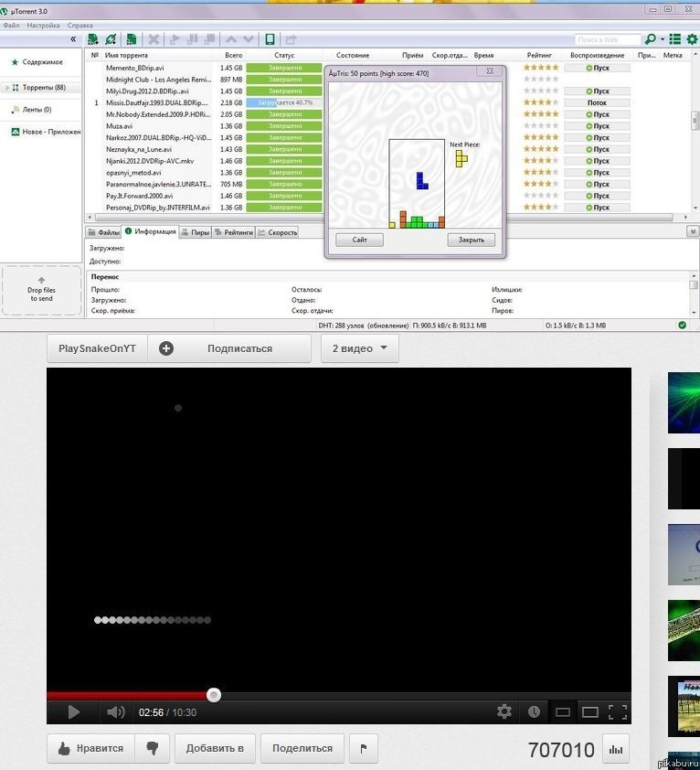The height and width of the screenshot is (770, 700).
Task: Mute the video player volume
Action: [115, 711]
